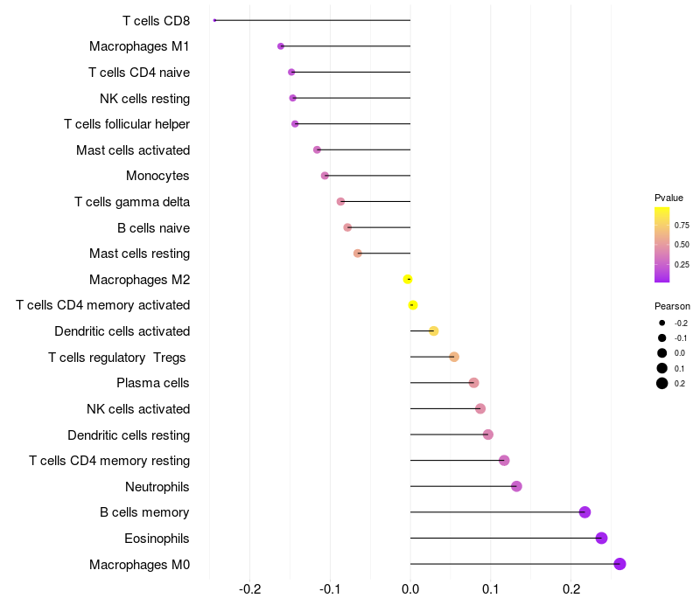The height and width of the screenshot is (612, 700).
Task: Click the Mast cells resting dot
Action: pos(357,254)
